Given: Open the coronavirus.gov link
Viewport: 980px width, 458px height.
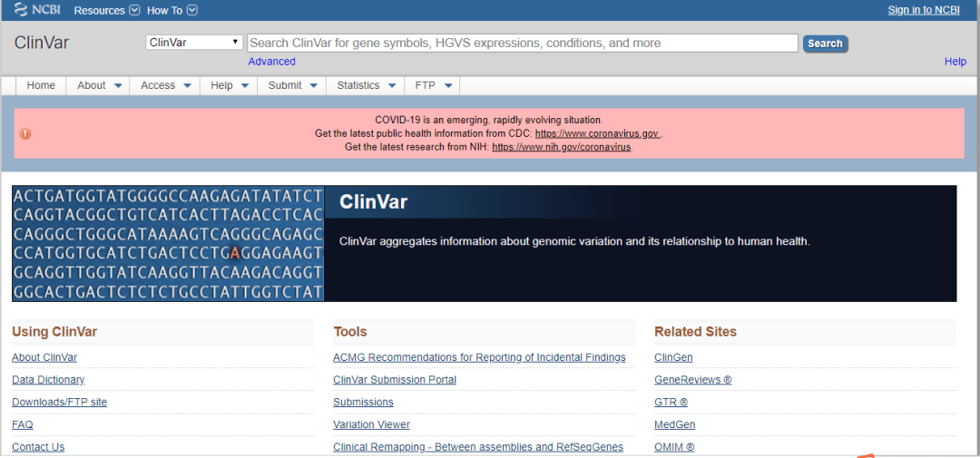Looking at the screenshot, I should point(597,133).
